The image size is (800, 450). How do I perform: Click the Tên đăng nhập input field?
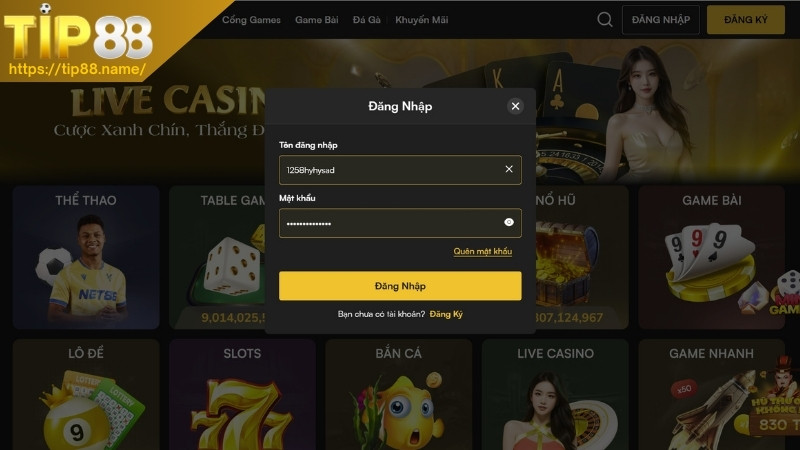point(400,170)
